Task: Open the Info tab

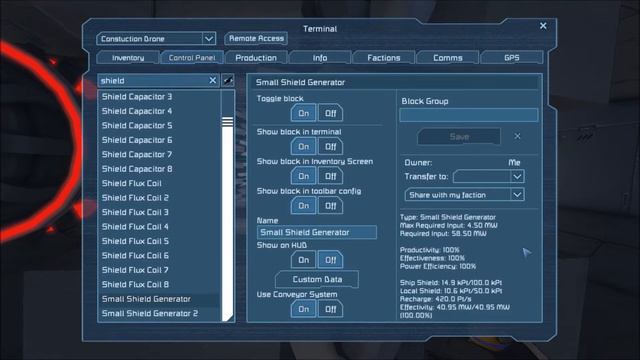Action: coord(320,58)
